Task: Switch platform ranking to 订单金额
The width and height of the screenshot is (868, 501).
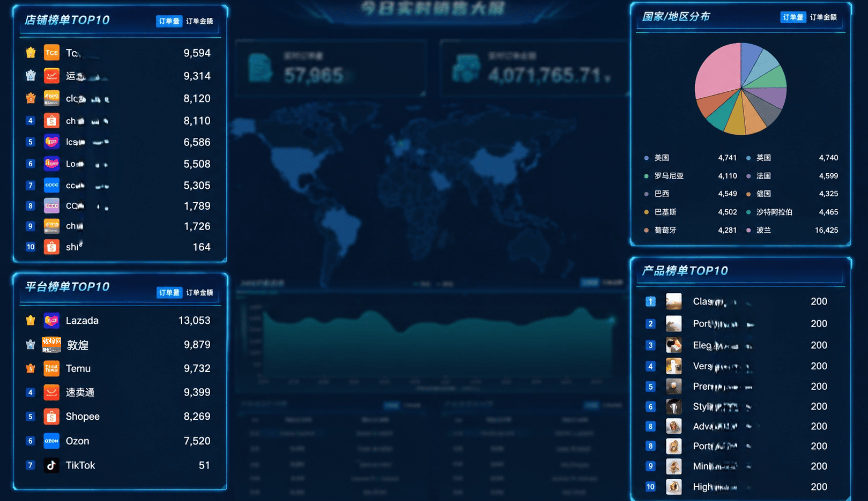Action: (200, 293)
